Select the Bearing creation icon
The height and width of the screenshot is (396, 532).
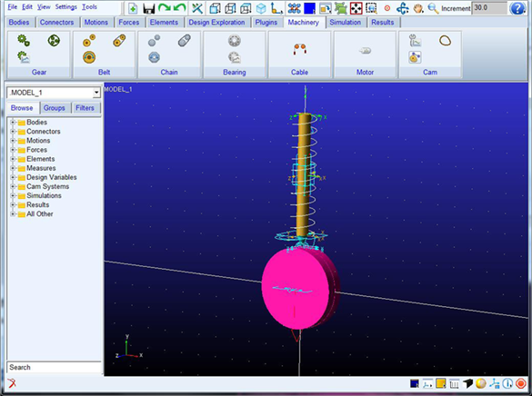(234, 41)
